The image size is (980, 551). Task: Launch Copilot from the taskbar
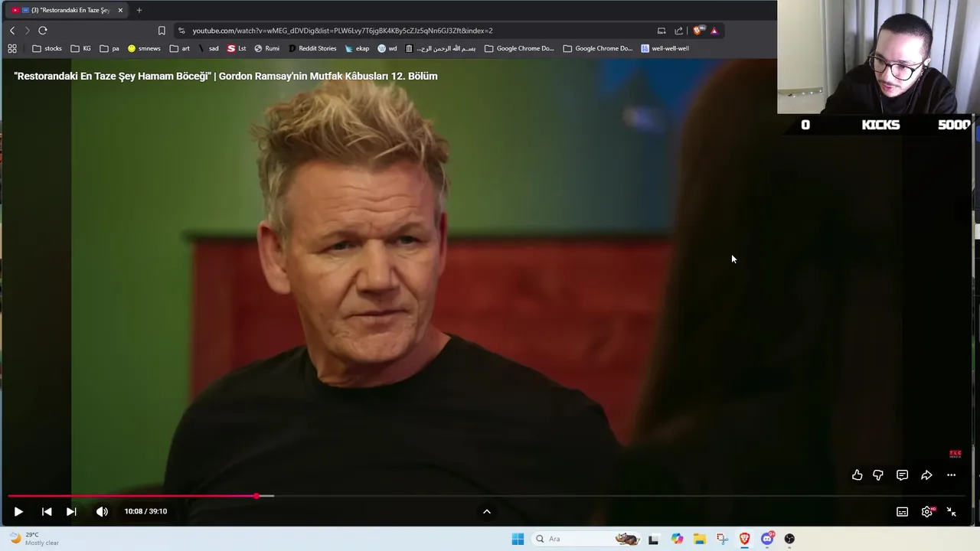click(677, 539)
